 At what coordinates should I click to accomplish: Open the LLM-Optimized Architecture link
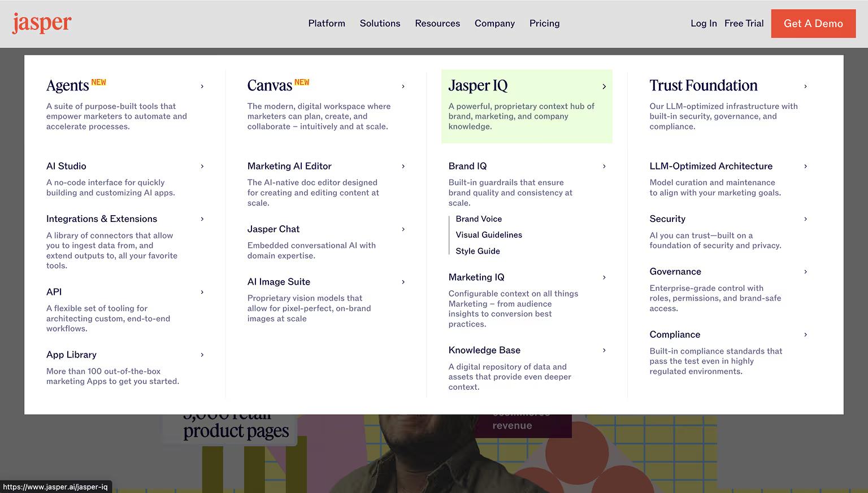[x=711, y=166]
